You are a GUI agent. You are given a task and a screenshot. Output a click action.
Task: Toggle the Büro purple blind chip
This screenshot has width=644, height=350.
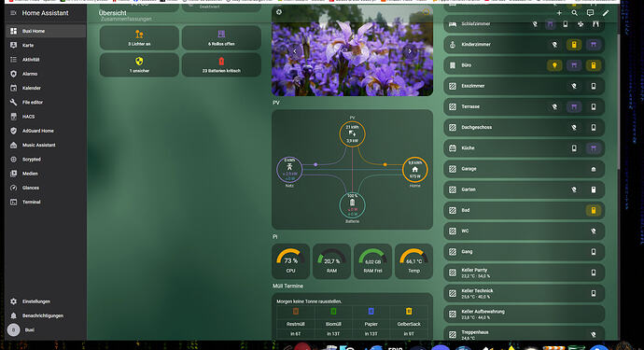point(574,65)
